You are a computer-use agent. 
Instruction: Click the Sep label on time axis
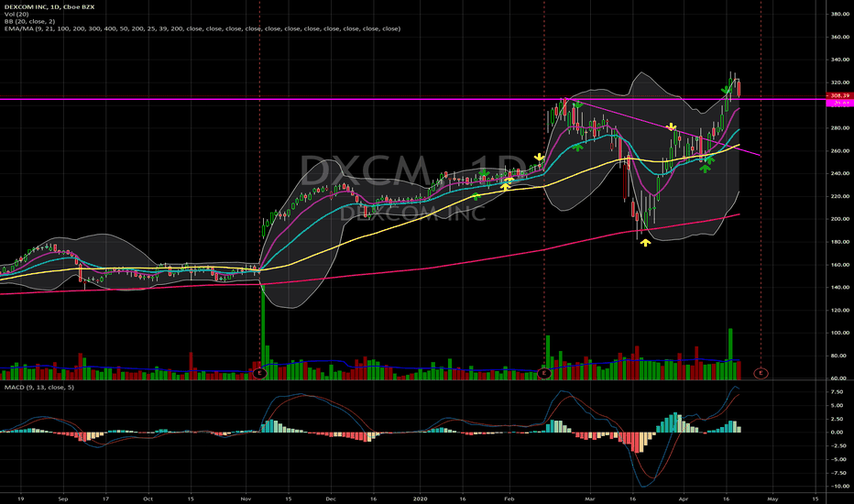coord(62,499)
